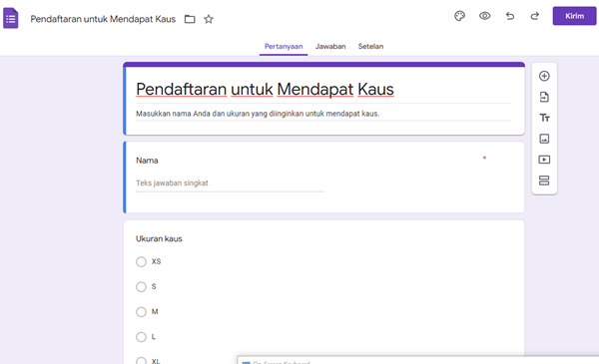Preview the form with eye icon
The width and height of the screenshot is (599, 364).
485,16
